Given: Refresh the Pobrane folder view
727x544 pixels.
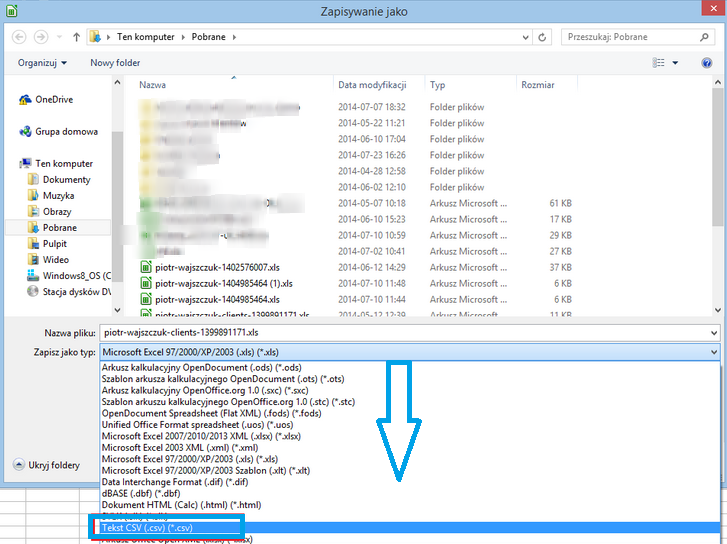Looking at the screenshot, I should [542, 37].
